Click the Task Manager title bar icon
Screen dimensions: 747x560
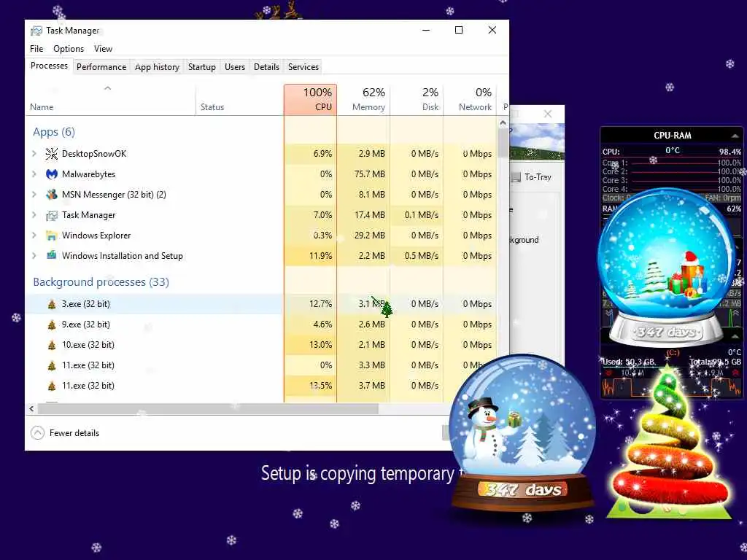pos(36,31)
